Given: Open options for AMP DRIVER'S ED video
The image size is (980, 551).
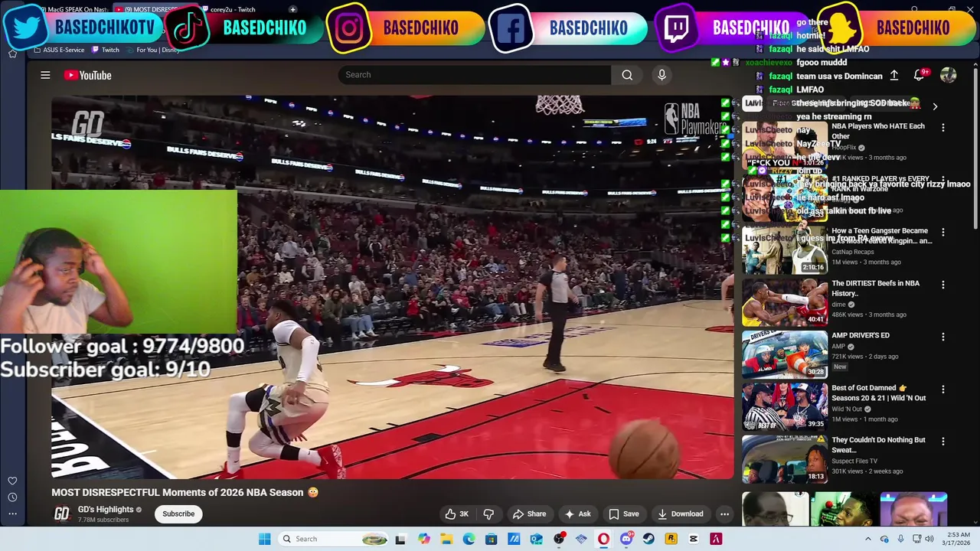Looking at the screenshot, I should 943,337.
